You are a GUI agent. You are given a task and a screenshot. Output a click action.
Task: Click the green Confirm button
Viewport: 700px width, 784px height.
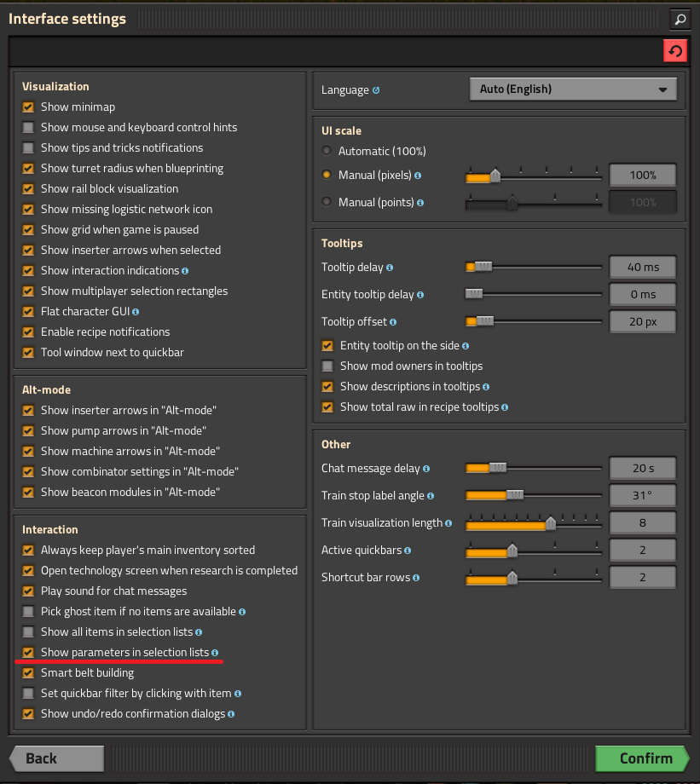click(643, 758)
